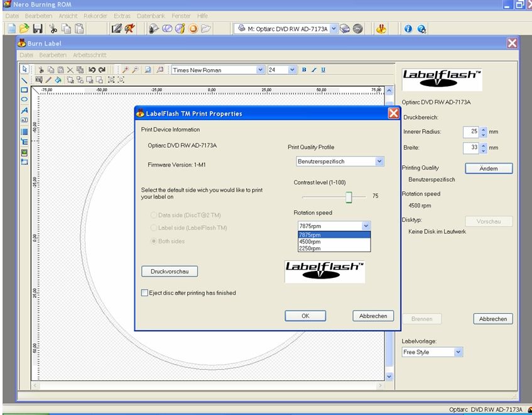Select the rectangle drawing tool
Screen dimensions: 532x415
(x=24, y=90)
